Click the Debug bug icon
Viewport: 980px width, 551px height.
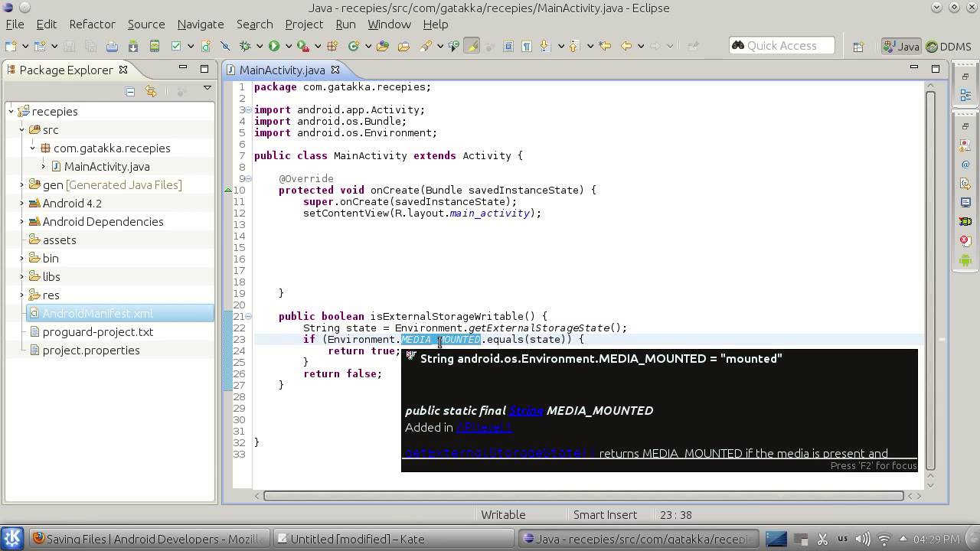point(245,46)
